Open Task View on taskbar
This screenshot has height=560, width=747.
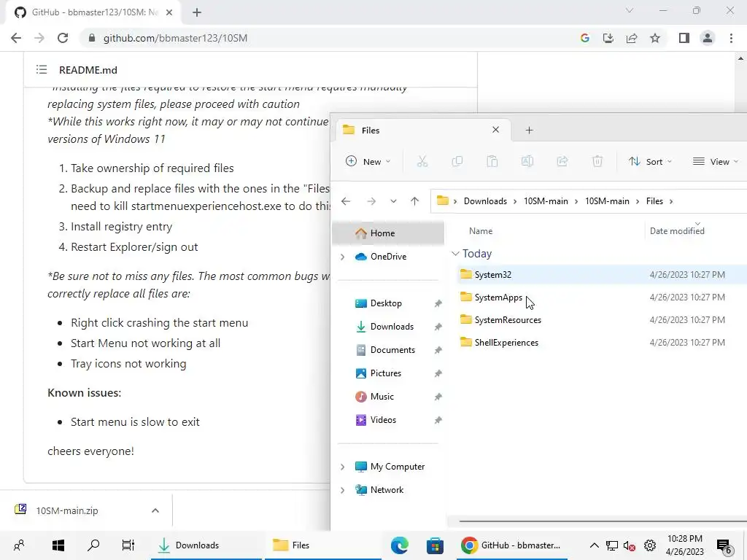point(128,545)
